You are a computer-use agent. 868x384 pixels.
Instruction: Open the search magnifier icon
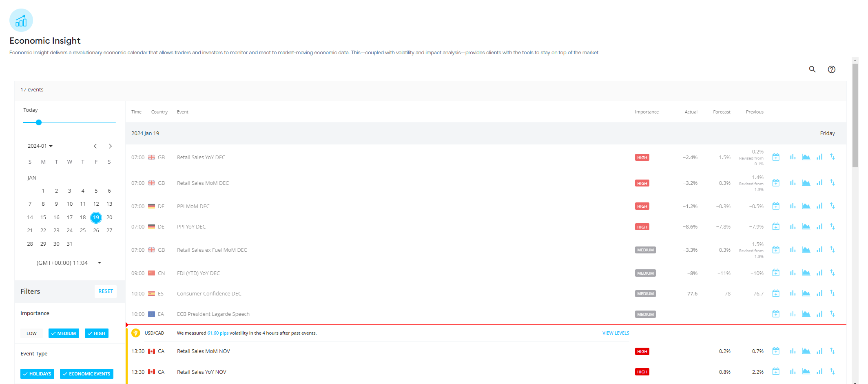click(x=812, y=69)
